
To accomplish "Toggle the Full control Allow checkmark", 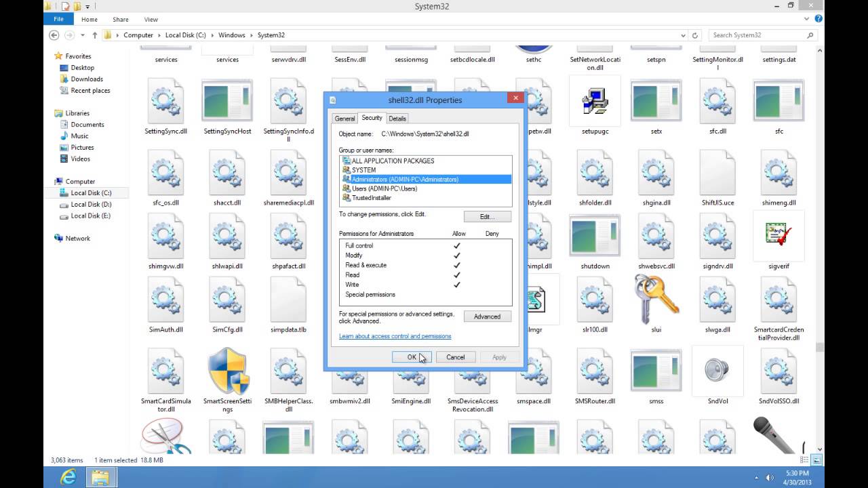I will 458,246.
